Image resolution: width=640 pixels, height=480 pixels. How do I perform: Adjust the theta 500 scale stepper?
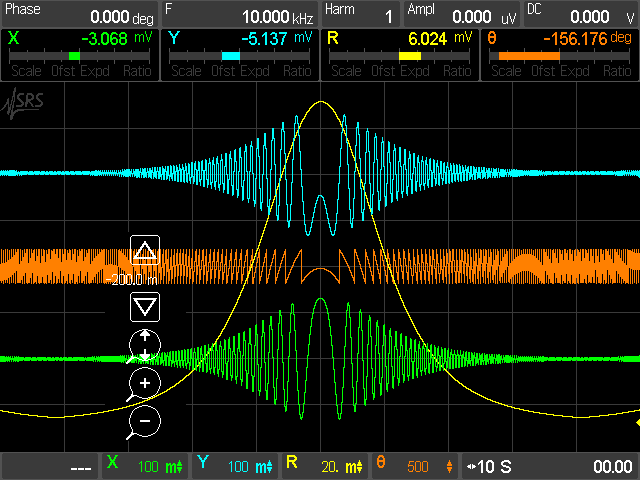point(448,466)
